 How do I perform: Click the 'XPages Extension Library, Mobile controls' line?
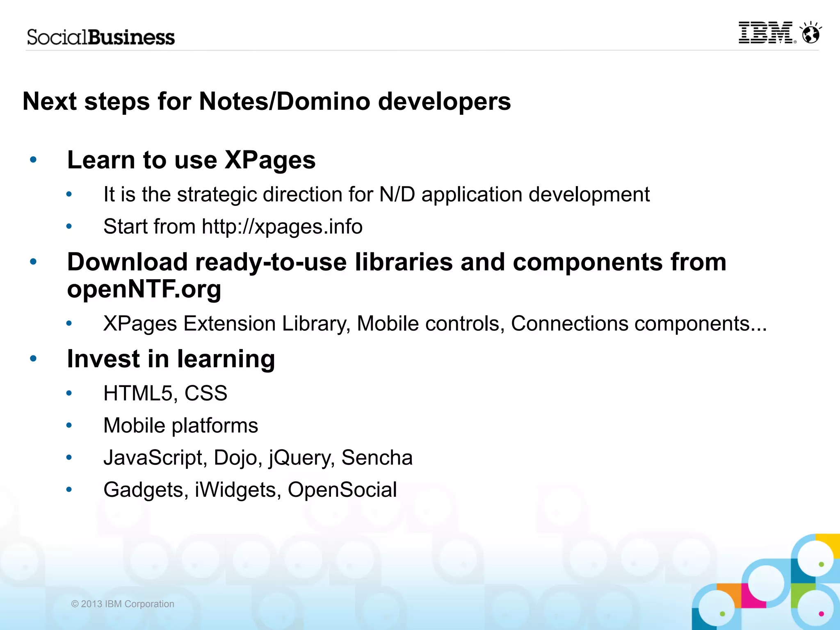pos(435,324)
